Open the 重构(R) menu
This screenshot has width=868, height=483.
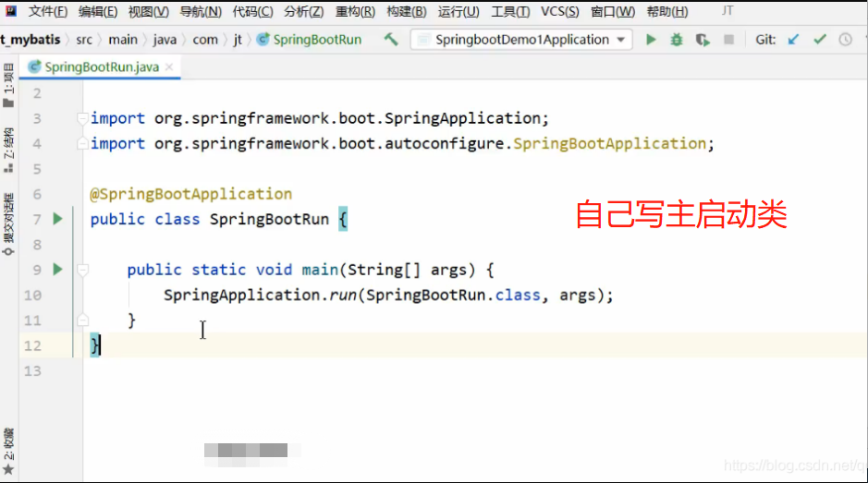(355, 11)
